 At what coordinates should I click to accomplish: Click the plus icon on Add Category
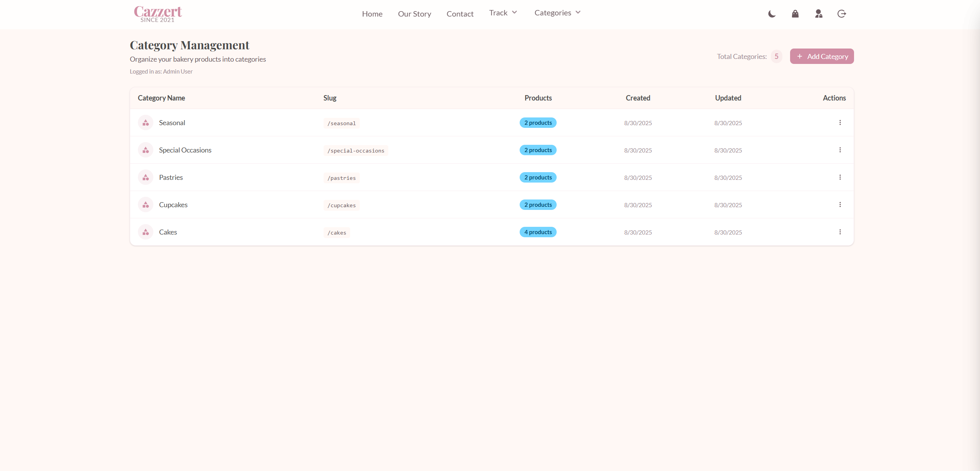coord(800,56)
